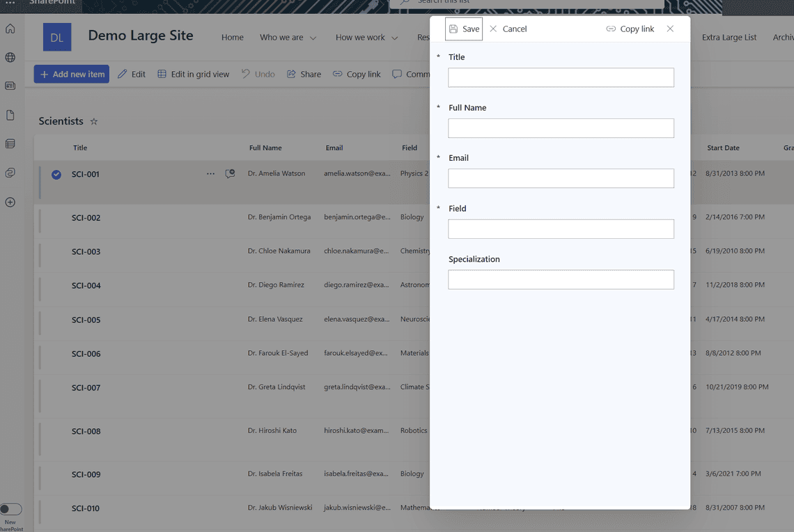
Task: Deselect the SCI-001 row checkbox
Action: (56, 174)
